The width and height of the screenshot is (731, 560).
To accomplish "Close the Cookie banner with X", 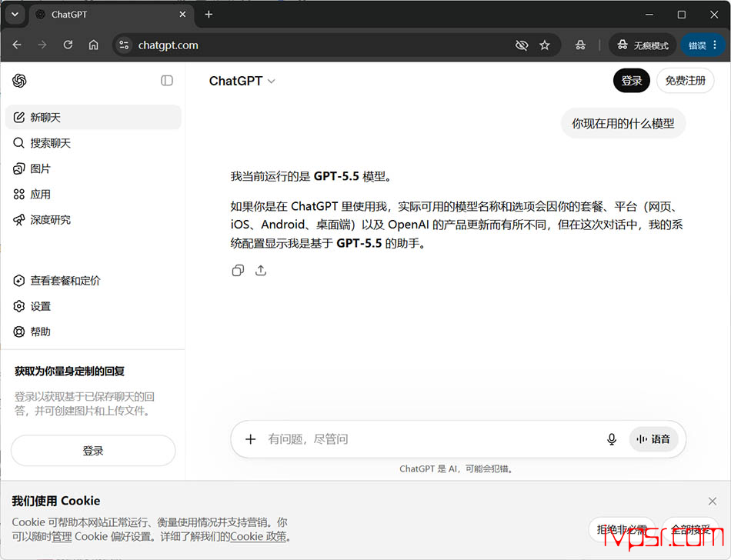I will tap(713, 501).
